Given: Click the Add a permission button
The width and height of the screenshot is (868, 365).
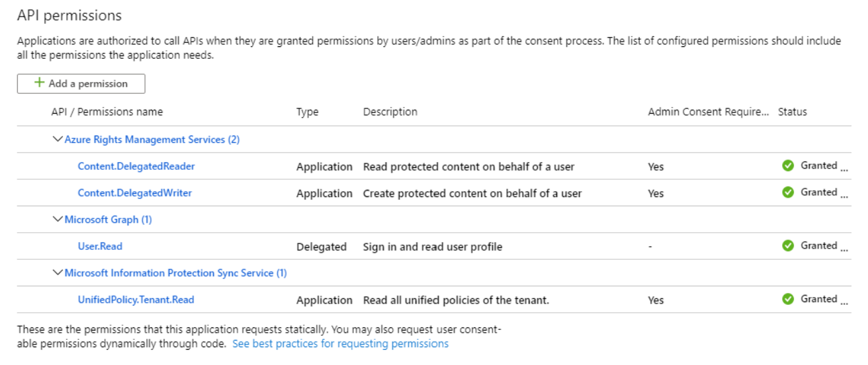Looking at the screenshot, I should 81,84.
